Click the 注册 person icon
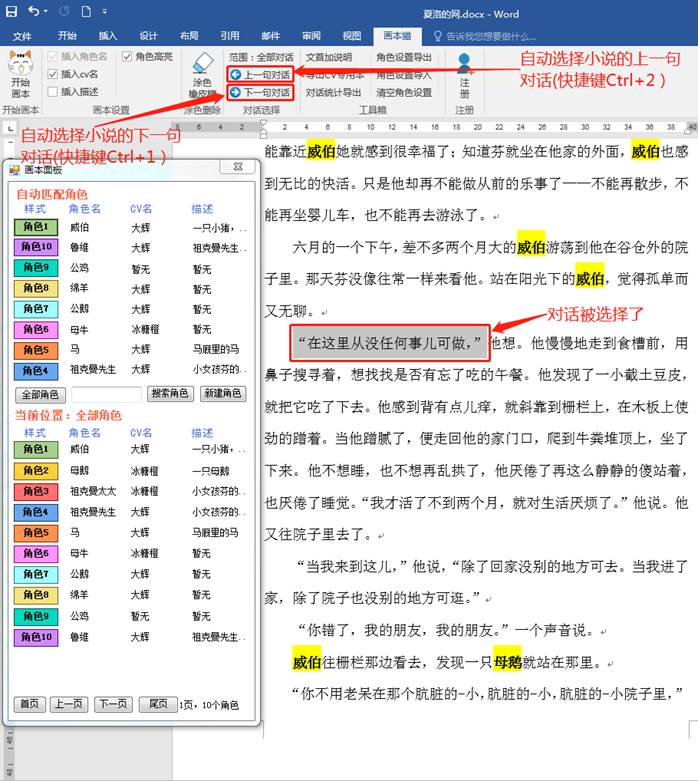Image resolution: width=698 pixels, height=781 pixels. pyautogui.click(x=464, y=75)
